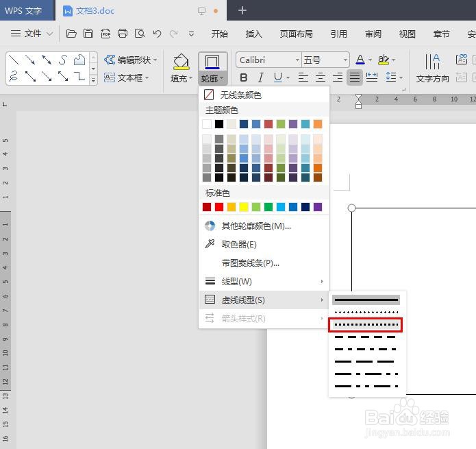Image resolution: width=476 pixels, height=449 pixels.
Task: Click the text highlight ab icon
Action: coord(384,60)
